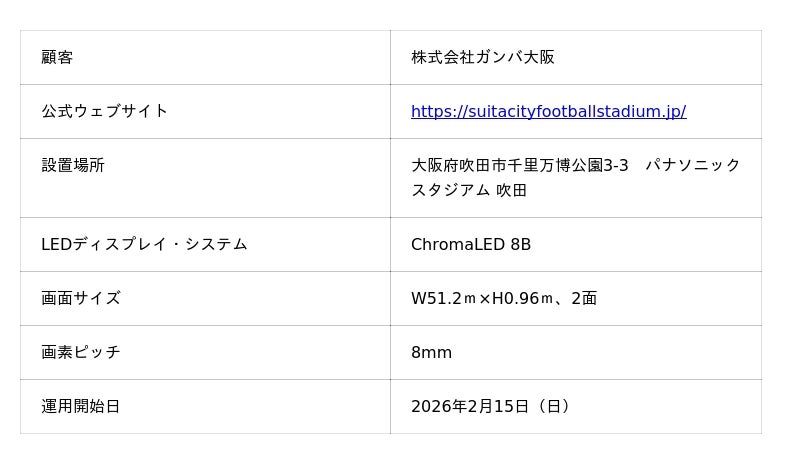The image size is (800, 464).
Task: Select the 8mm pixel pitch value
Action: coord(432,352)
